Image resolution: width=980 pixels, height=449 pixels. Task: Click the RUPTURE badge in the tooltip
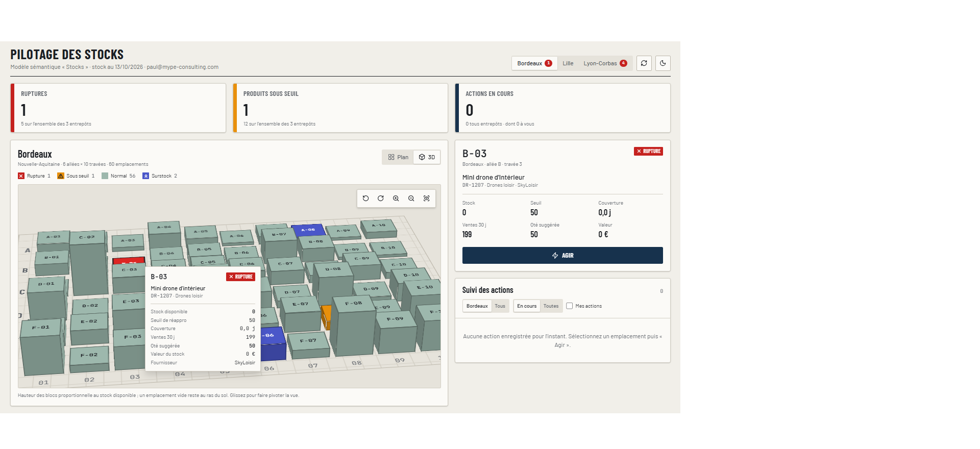(x=240, y=277)
